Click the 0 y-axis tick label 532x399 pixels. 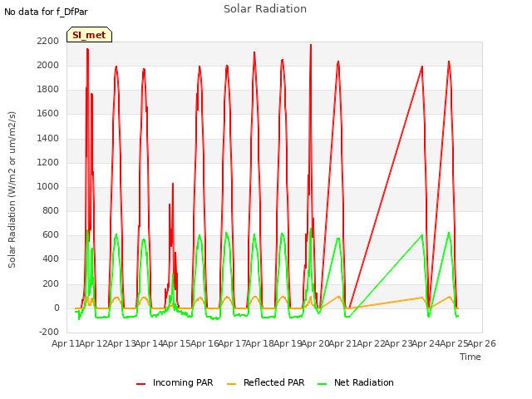tap(57, 308)
